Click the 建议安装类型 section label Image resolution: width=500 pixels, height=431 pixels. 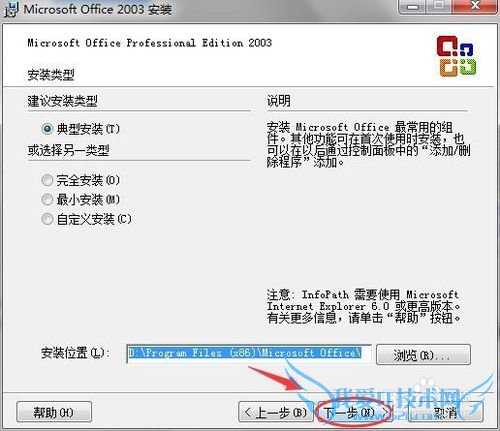click(62, 101)
